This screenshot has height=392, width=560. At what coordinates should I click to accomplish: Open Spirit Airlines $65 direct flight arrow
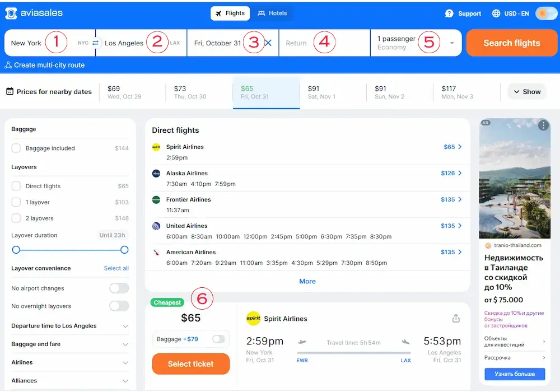click(460, 147)
